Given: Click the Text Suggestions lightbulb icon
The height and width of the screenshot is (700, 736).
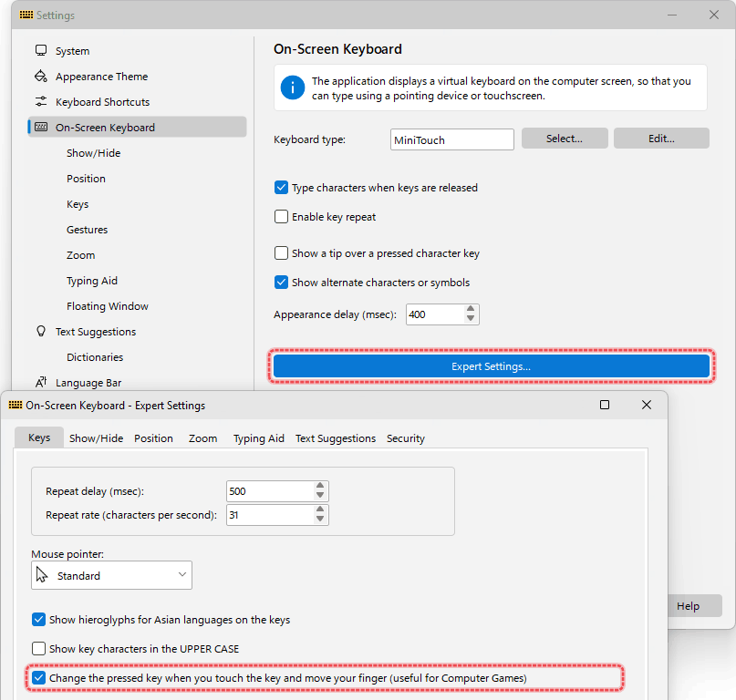Looking at the screenshot, I should [x=41, y=331].
